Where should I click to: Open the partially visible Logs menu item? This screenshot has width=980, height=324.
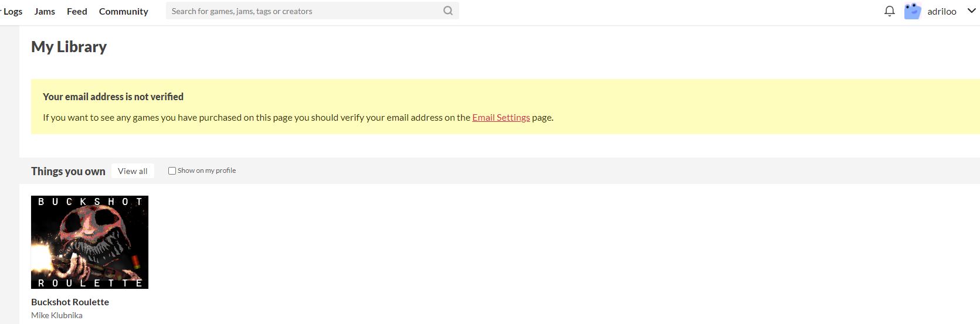tap(12, 11)
